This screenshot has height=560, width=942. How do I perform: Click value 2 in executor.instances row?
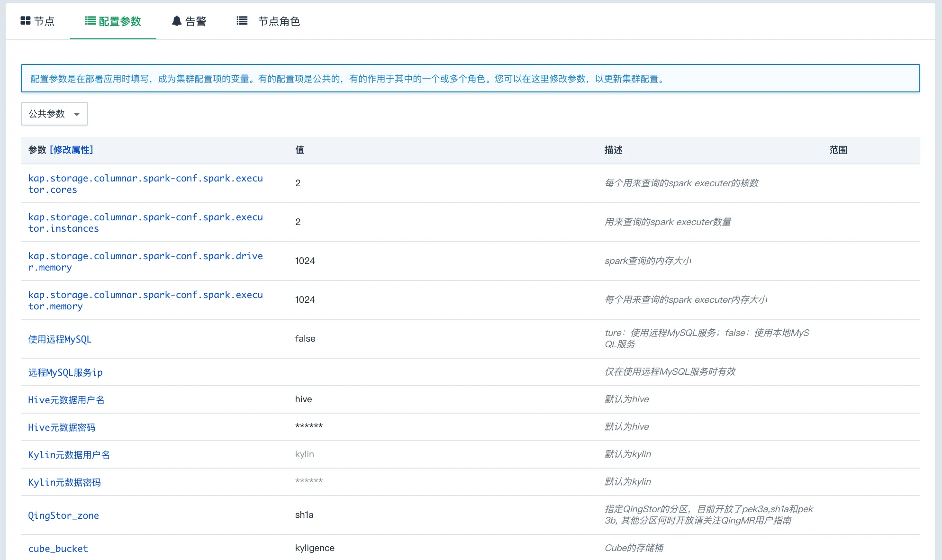[x=298, y=222]
